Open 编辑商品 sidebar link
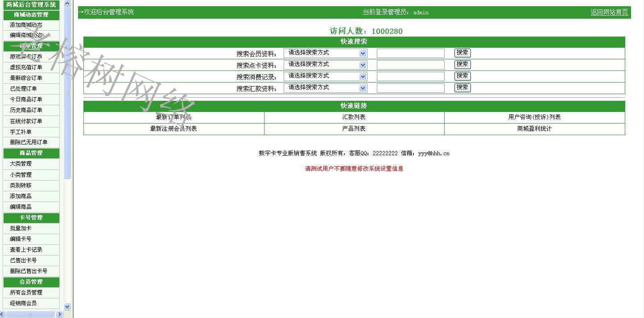Viewport: 644px width, 318px height. point(21,207)
